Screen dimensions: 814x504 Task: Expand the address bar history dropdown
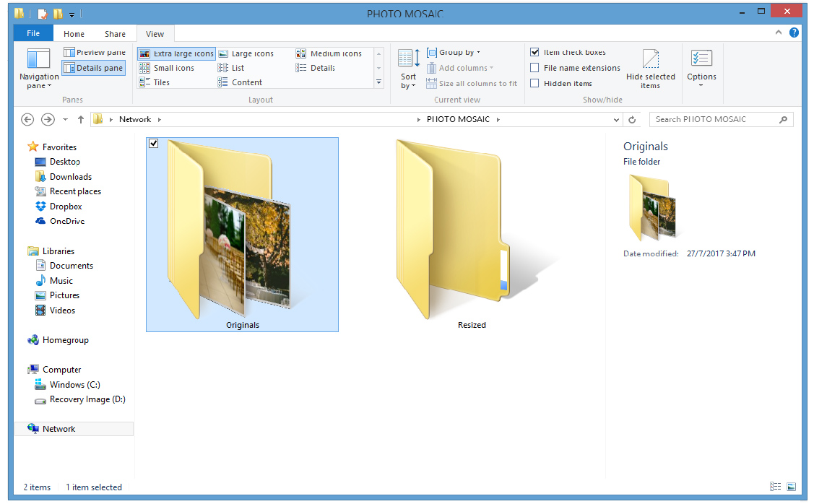616,120
